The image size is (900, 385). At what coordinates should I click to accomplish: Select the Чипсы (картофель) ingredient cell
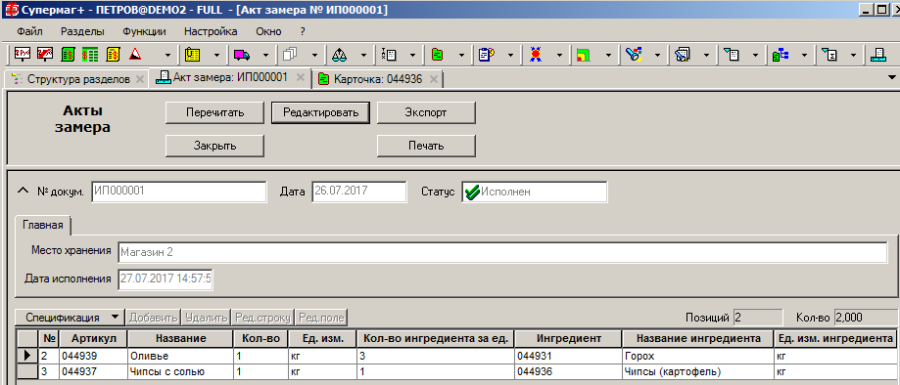pyautogui.click(x=697, y=371)
